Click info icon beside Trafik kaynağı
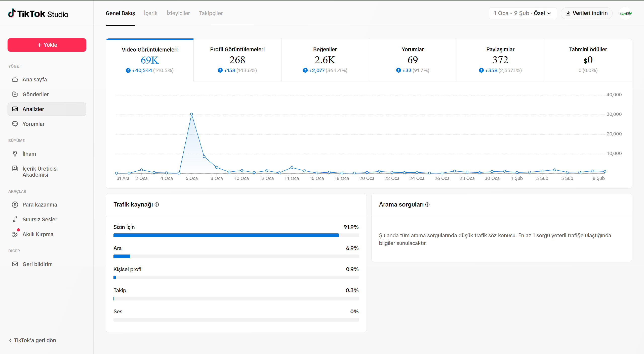Viewport: 644px width, 354px height. click(x=157, y=205)
